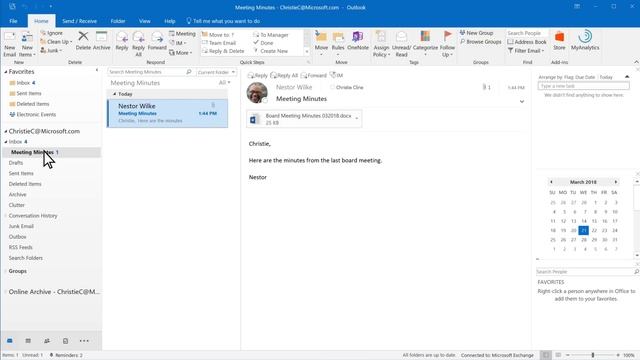Run the Move to: ? quick step
Viewport: 640px width, 360px height.
point(218,35)
